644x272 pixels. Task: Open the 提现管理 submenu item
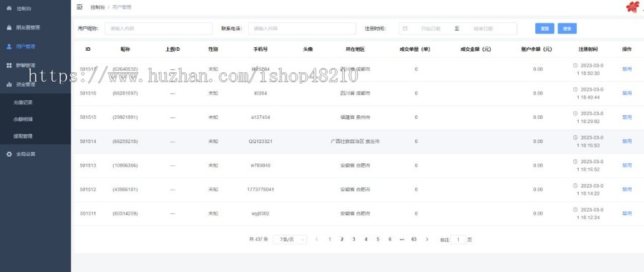pyautogui.click(x=23, y=136)
